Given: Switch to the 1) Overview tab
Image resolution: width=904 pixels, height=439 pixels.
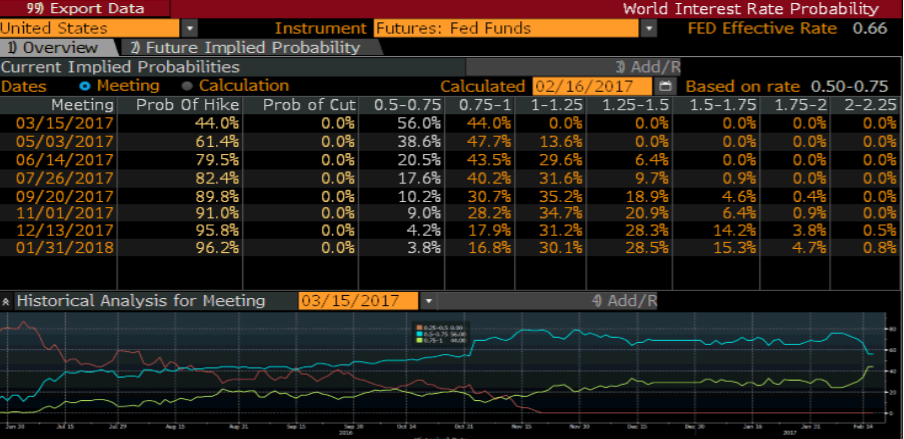Looking at the screenshot, I should [56, 47].
